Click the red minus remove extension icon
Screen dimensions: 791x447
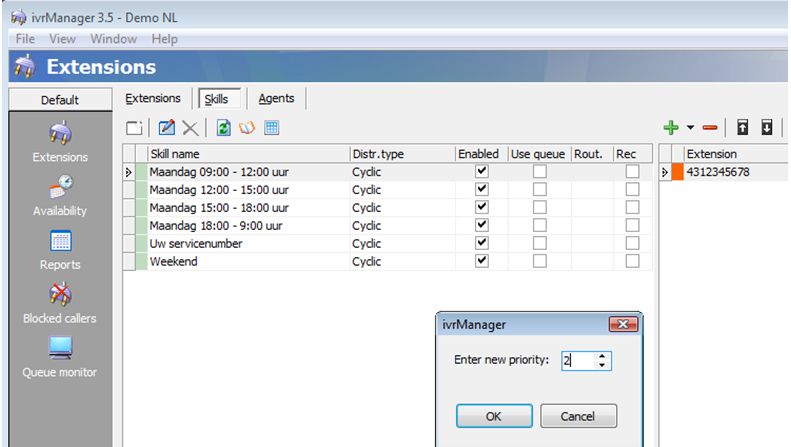point(710,128)
